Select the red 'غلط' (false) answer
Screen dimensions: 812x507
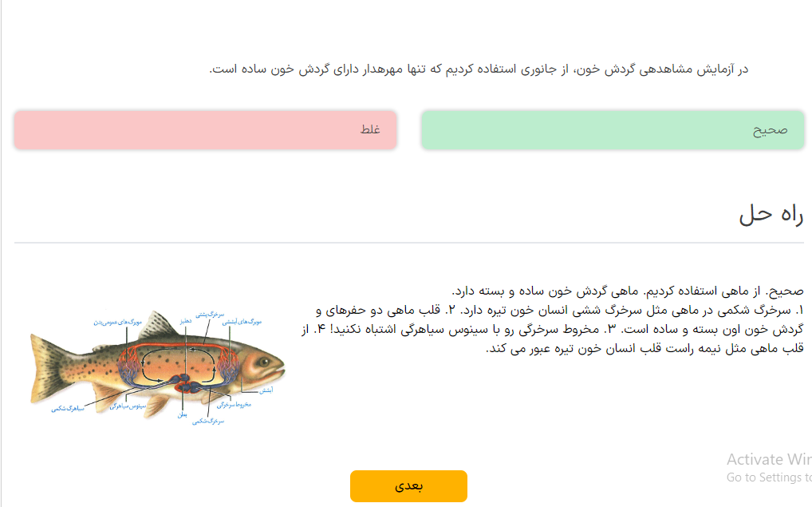pyautogui.click(x=205, y=130)
